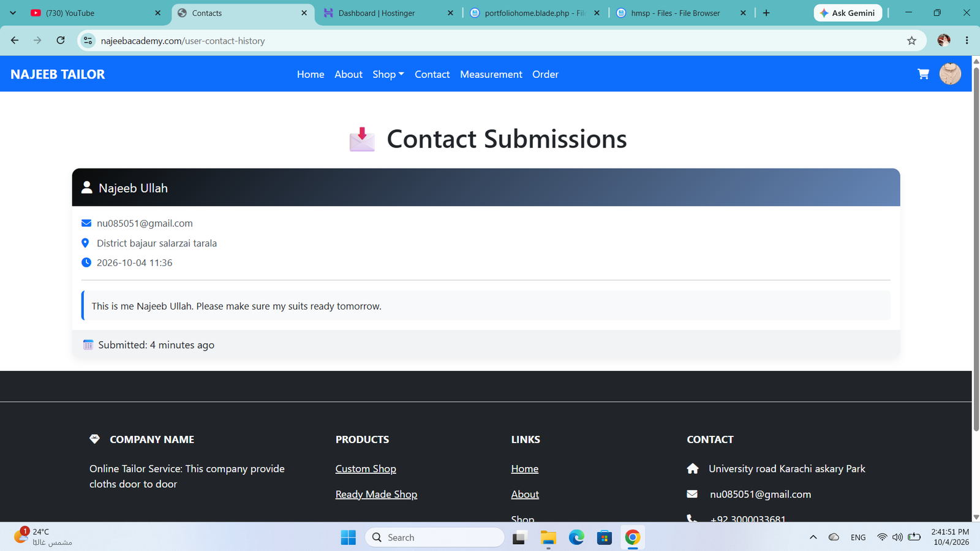Go to Home in the navbar
980x551 pixels.
tap(311, 74)
